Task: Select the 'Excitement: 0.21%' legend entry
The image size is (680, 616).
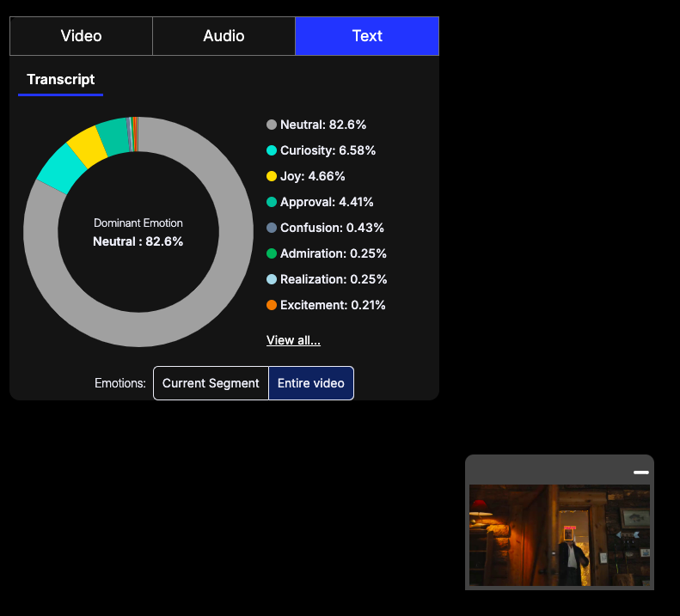Action: coord(326,305)
